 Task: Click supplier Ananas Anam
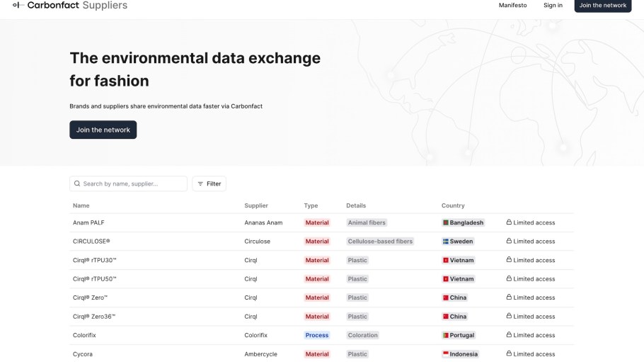[263, 222]
